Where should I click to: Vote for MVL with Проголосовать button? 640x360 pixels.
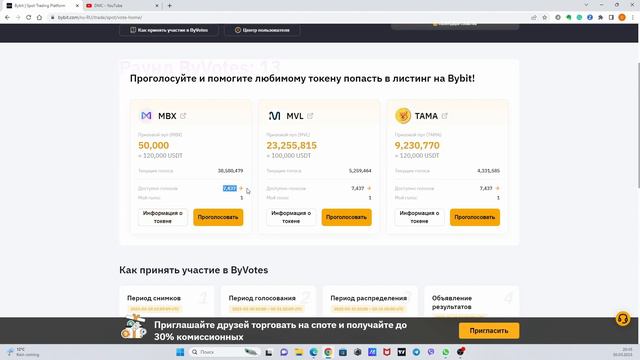[347, 217]
